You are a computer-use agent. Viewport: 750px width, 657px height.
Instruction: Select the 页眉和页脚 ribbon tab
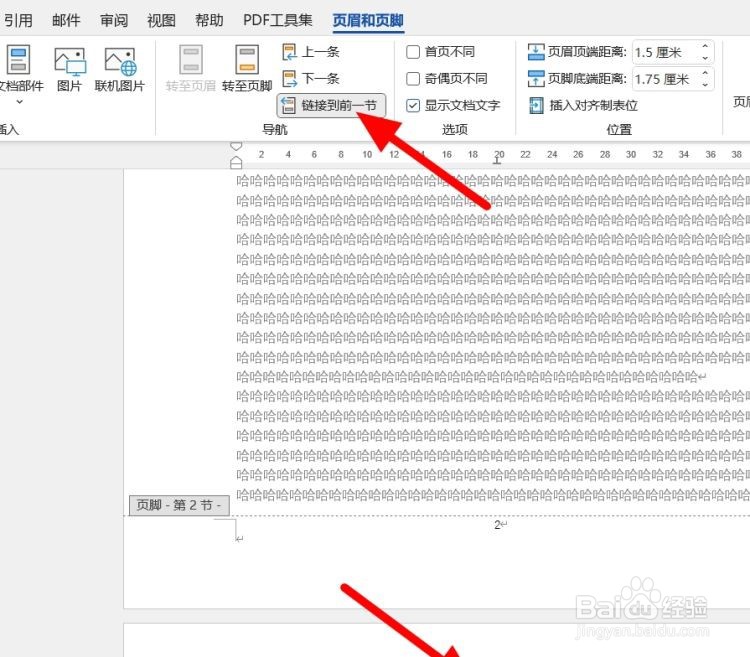click(x=368, y=21)
